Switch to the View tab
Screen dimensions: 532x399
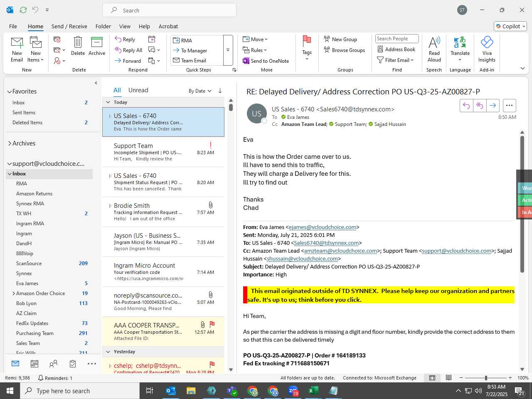click(125, 26)
